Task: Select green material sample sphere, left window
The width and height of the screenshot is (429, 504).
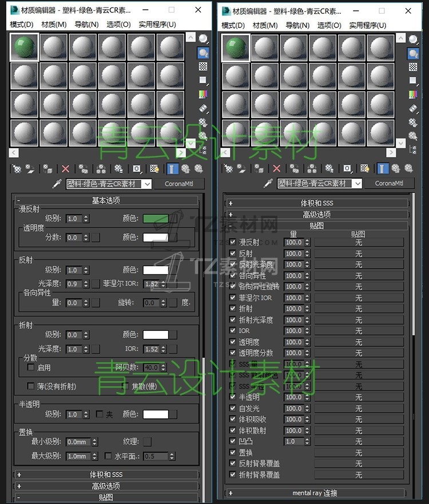Action: pos(25,47)
